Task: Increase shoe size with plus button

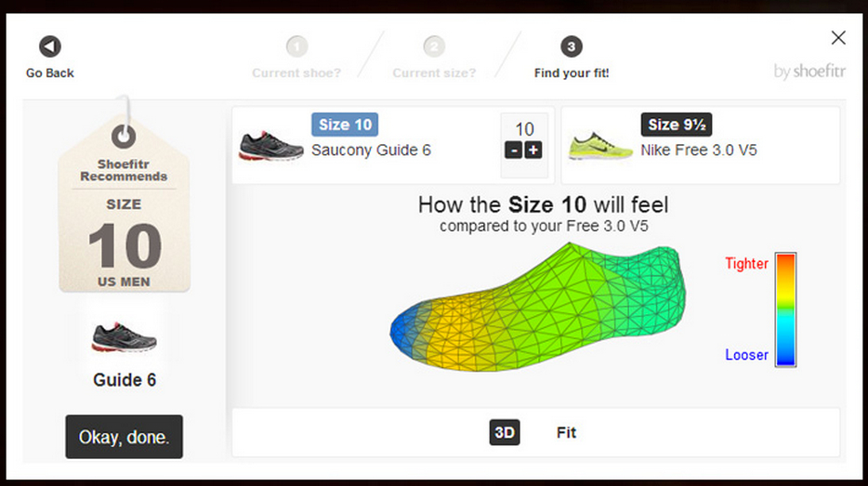Action: pyautogui.click(x=533, y=151)
